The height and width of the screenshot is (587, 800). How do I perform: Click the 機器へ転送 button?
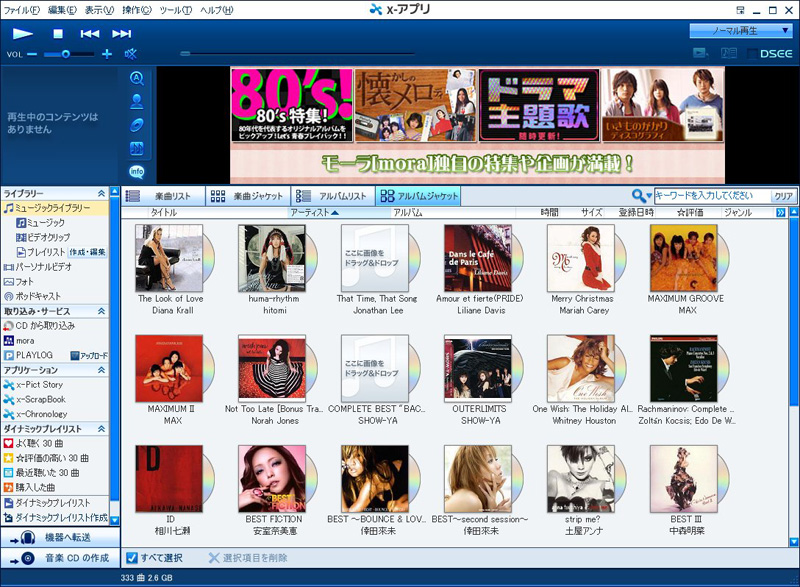[60, 538]
